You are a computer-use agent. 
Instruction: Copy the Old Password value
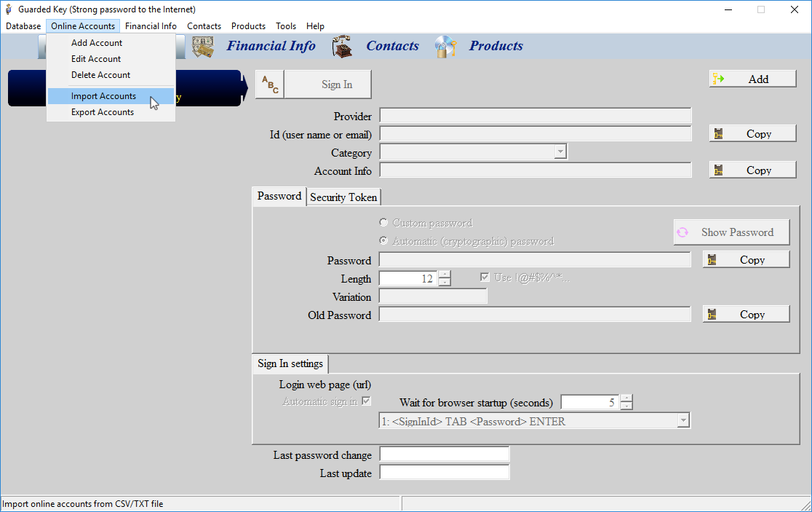pyautogui.click(x=747, y=314)
